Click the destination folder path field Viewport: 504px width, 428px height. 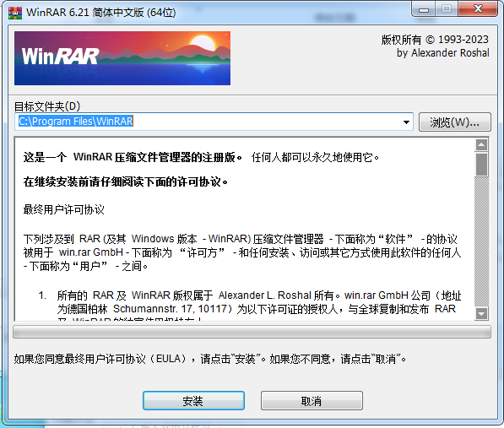[214, 122]
